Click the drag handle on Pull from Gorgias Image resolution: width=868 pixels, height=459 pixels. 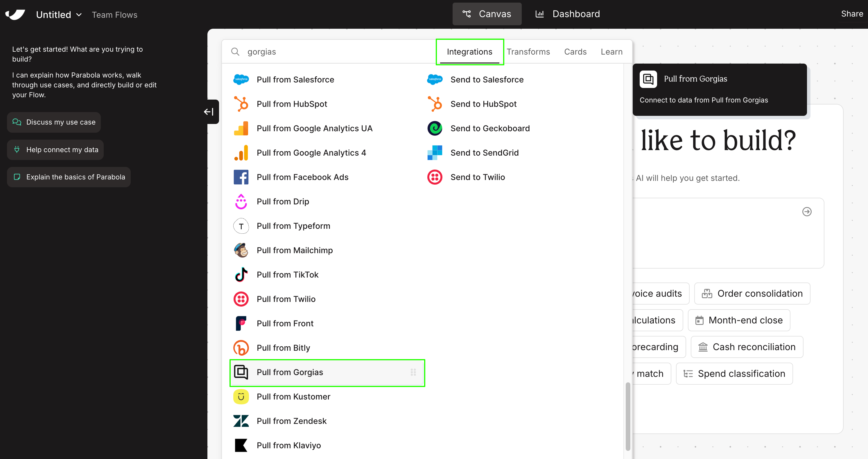tap(413, 372)
